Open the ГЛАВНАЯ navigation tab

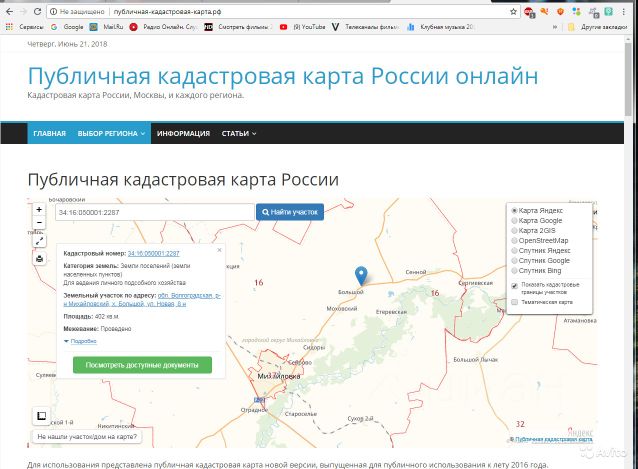48,133
